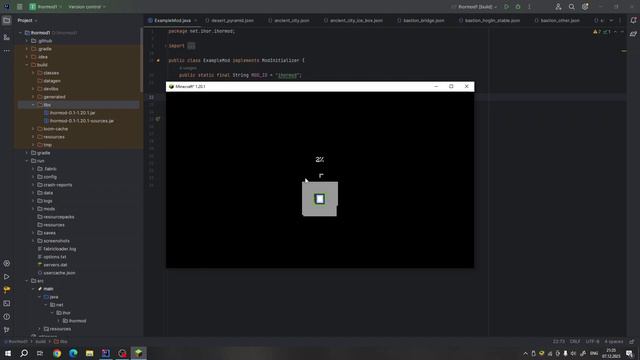Open the Structure tool window
Viewport: 640px width, 360px height.
7,37
